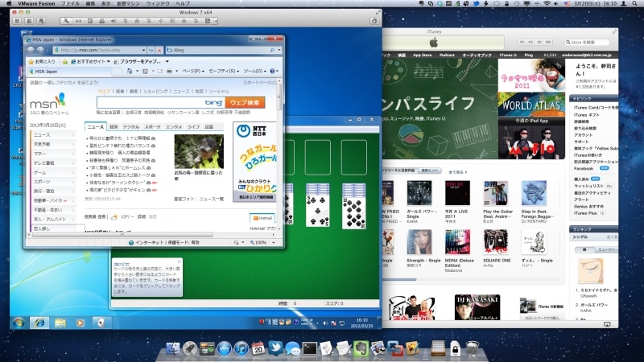Click IE address bar URL field

click(x=97, y=50)
